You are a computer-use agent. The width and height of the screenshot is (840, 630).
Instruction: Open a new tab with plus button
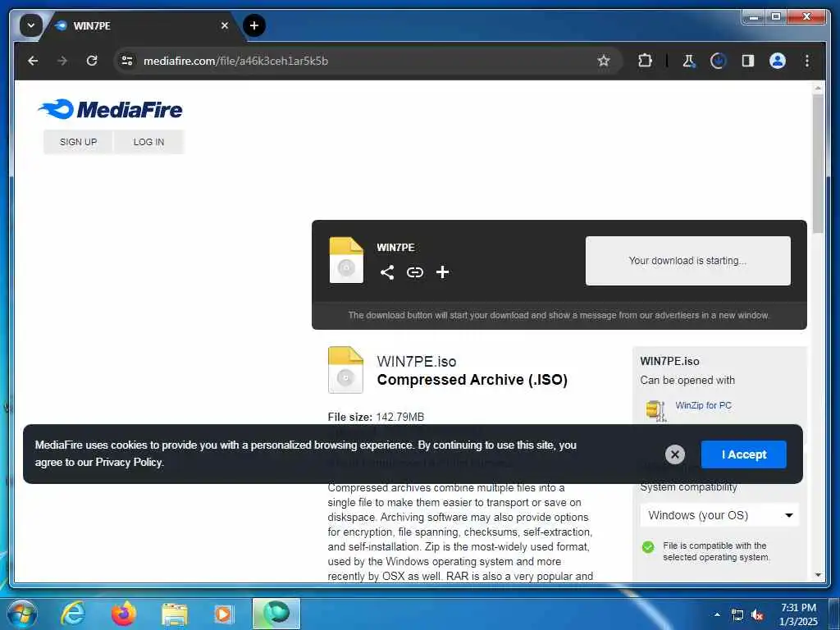[254, 25]
